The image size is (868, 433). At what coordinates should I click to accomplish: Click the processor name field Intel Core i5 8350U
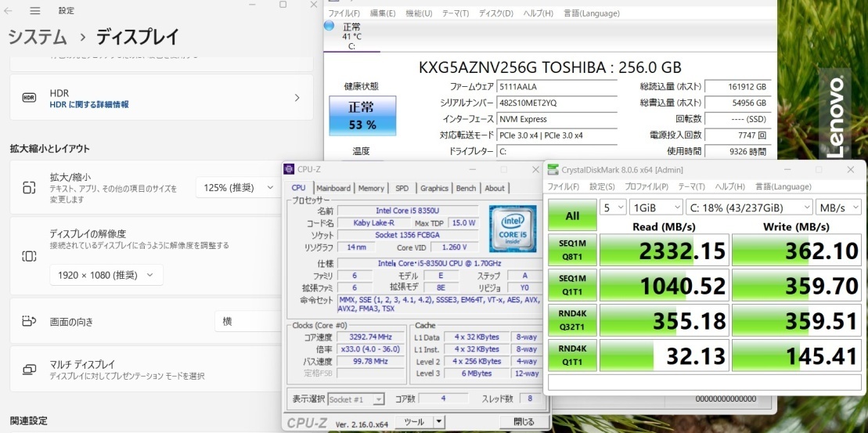(408, 211)
